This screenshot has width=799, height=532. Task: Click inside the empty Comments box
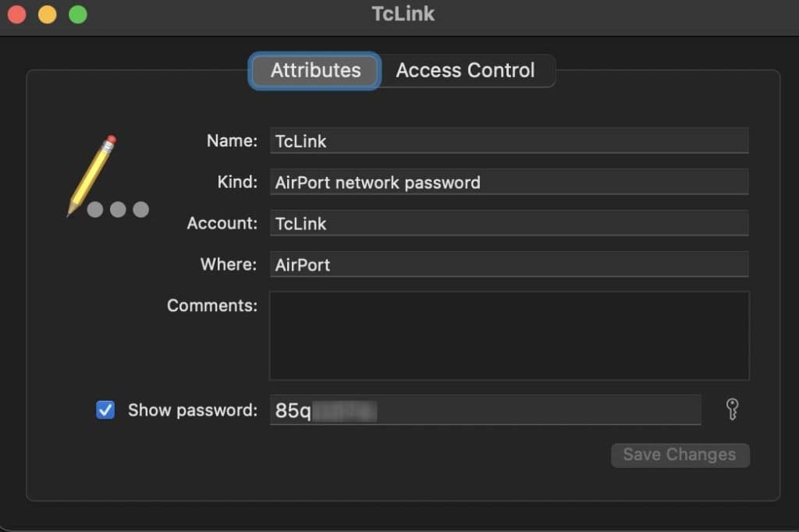(x=507, y=335)
